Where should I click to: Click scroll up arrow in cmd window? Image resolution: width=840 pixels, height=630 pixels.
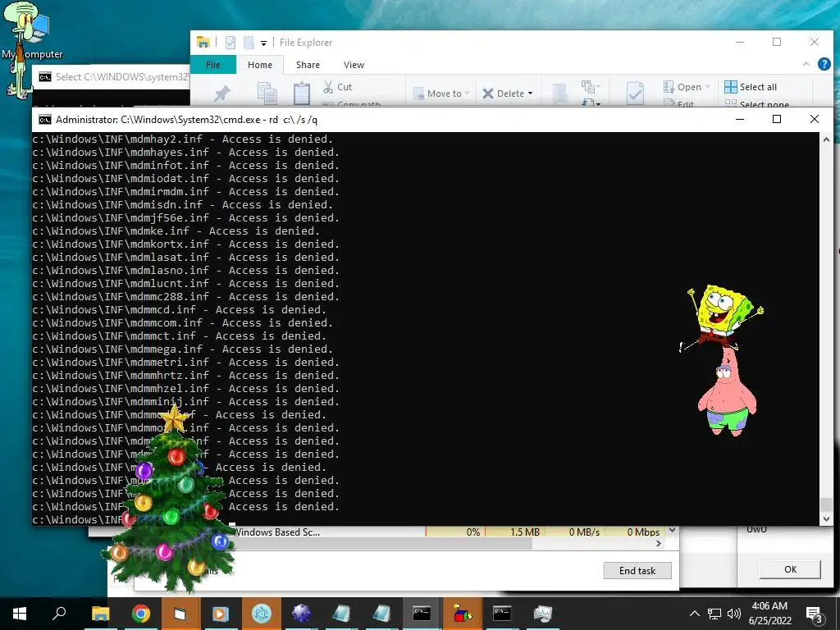(x=826, y=139)
